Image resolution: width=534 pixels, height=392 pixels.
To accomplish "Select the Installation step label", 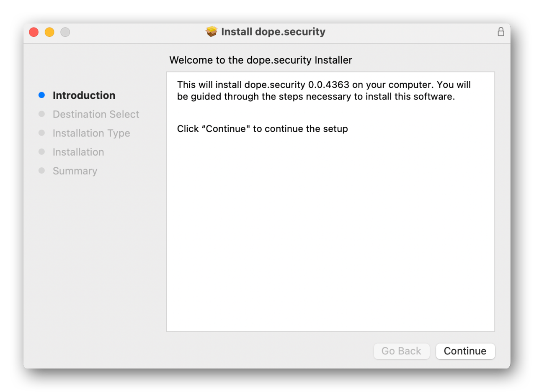I will pos(78,152).
